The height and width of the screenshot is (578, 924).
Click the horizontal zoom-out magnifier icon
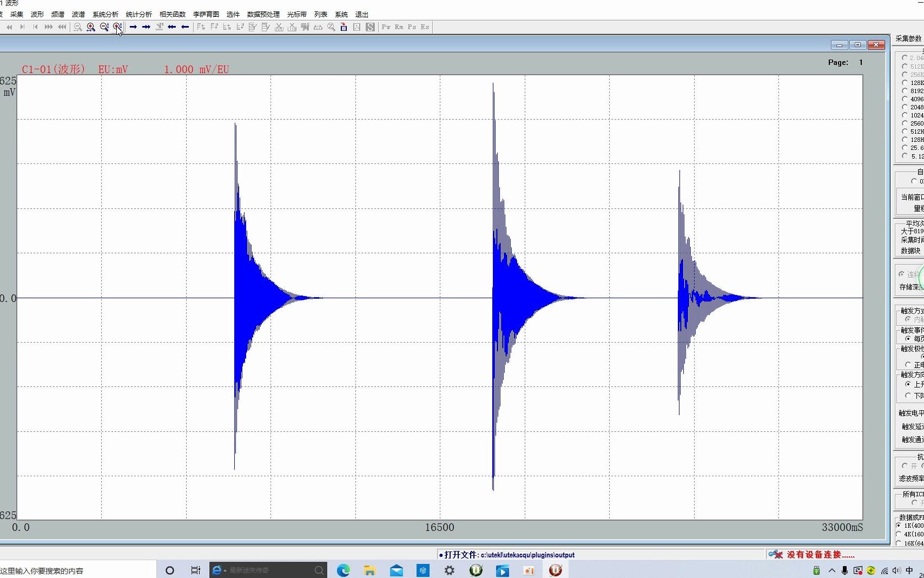click(78, 27)
